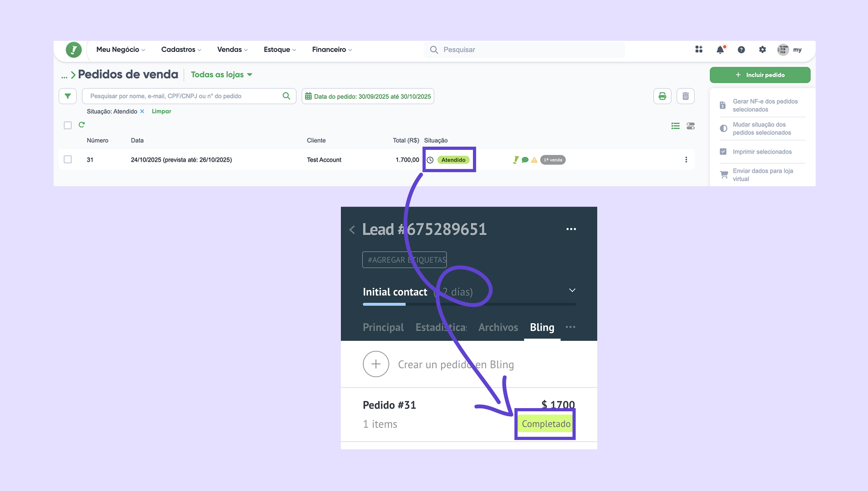Open order 31 three-dot options menu
868x491 pixels.
coord(686,159)
